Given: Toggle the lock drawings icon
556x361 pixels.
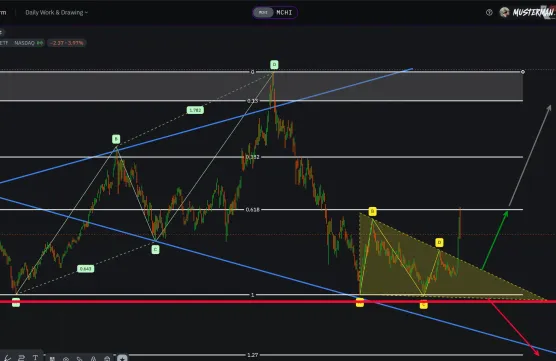Looking at the screenshot, I should 107,359.
